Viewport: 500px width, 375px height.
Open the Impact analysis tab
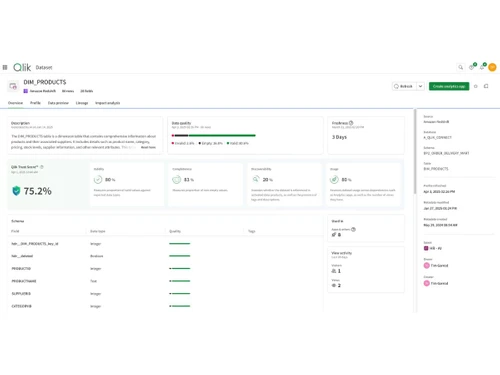pyautogui.click(x=107, y=103)
